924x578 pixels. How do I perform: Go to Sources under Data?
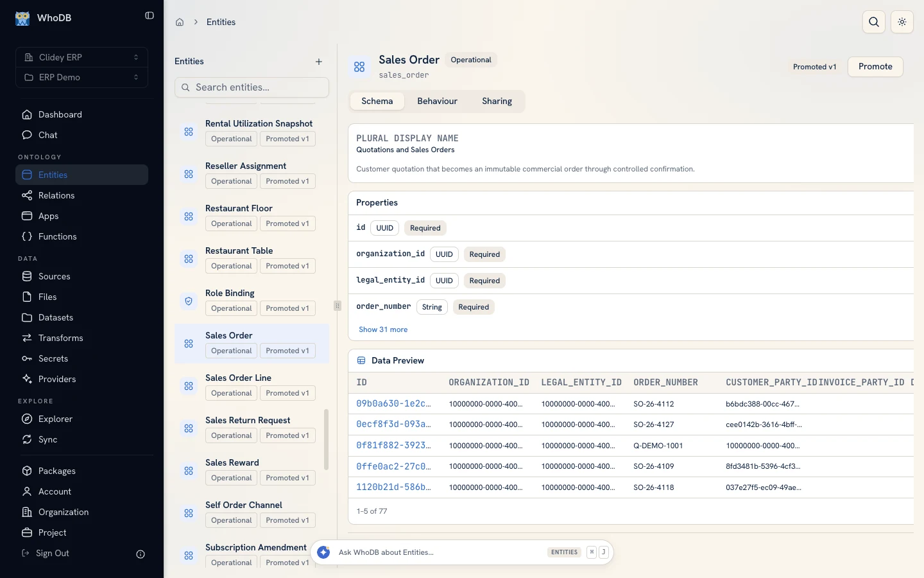[x=82, y=276]
